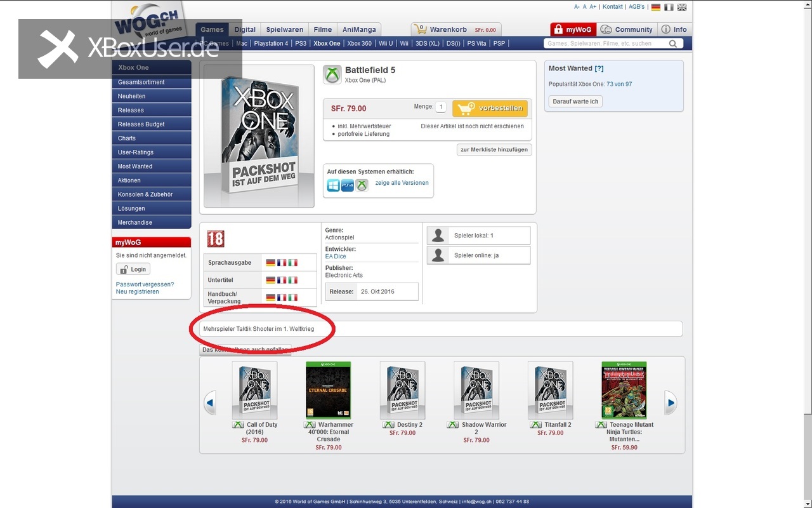Screen dimensions: 812x508
Task: Click the age rating 18 badge
Action: 215,239
